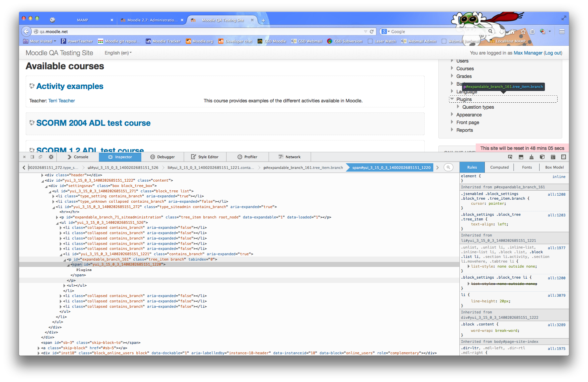
Task: Open SCORM 2004 ADL test course
Action: [94, 123]
